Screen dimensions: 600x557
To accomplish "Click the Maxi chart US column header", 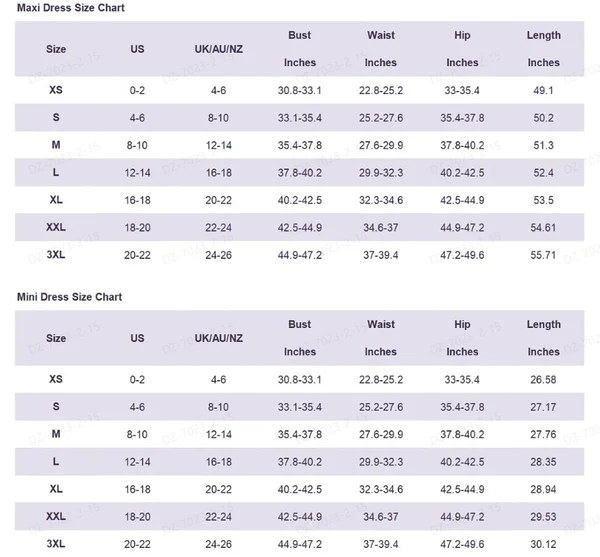I will 137,49.
